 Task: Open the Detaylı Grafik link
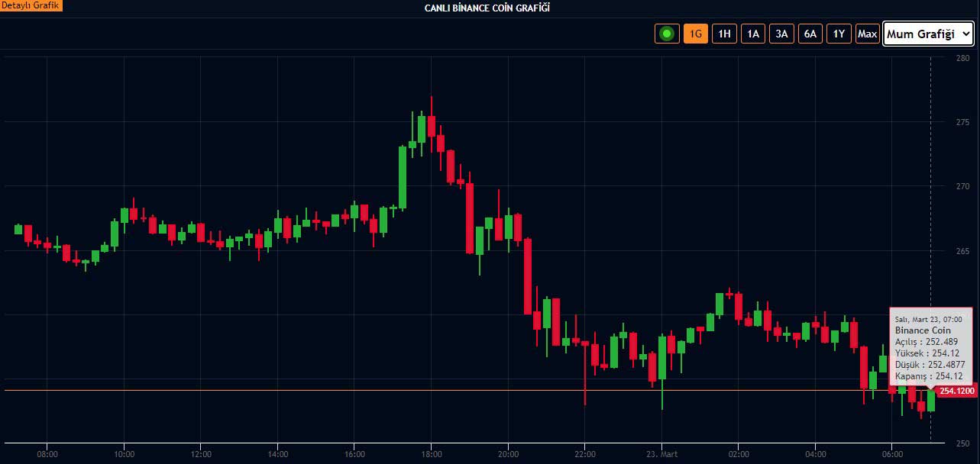[x=32, y=5]
